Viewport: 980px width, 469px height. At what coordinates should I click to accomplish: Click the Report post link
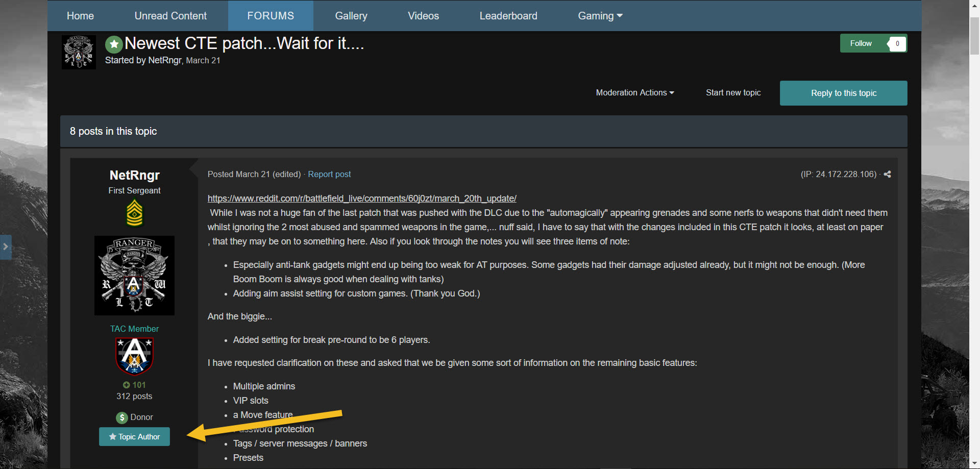329,174
